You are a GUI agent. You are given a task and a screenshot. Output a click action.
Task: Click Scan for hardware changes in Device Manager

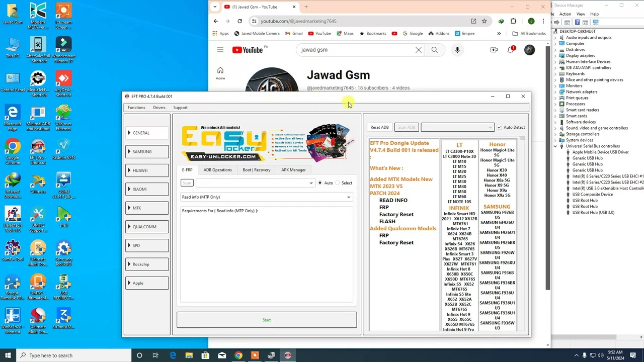point(596,22)
